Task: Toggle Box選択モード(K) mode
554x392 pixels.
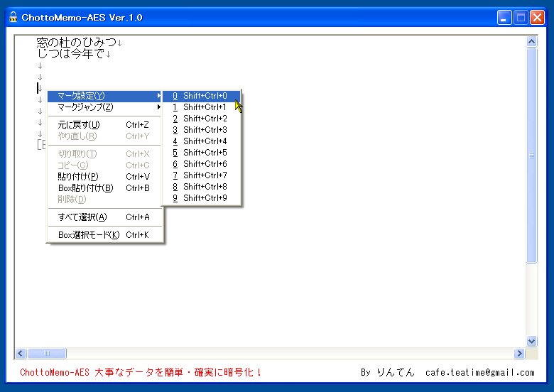Action: point(104,235)
